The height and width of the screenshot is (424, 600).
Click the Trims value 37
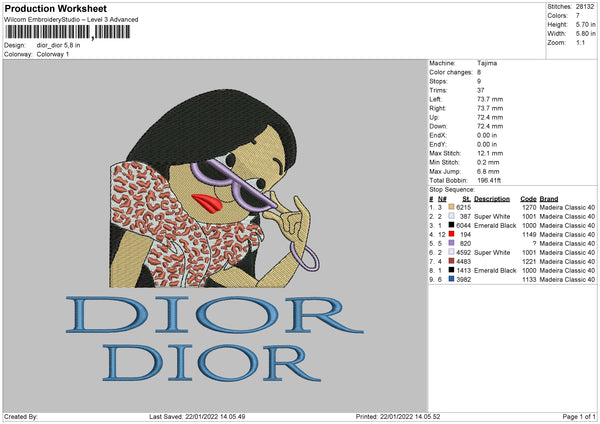(481, 90)
